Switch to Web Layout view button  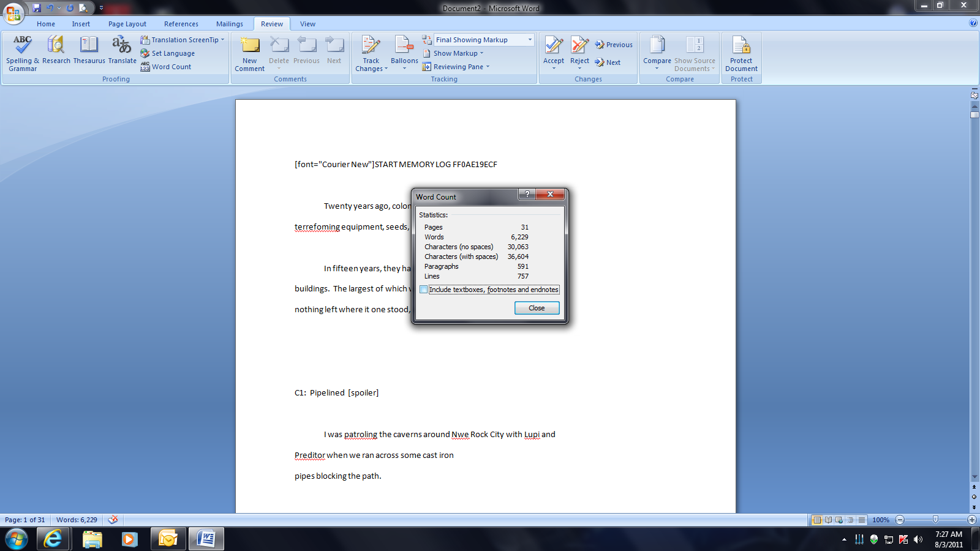[x=839, y=520]
